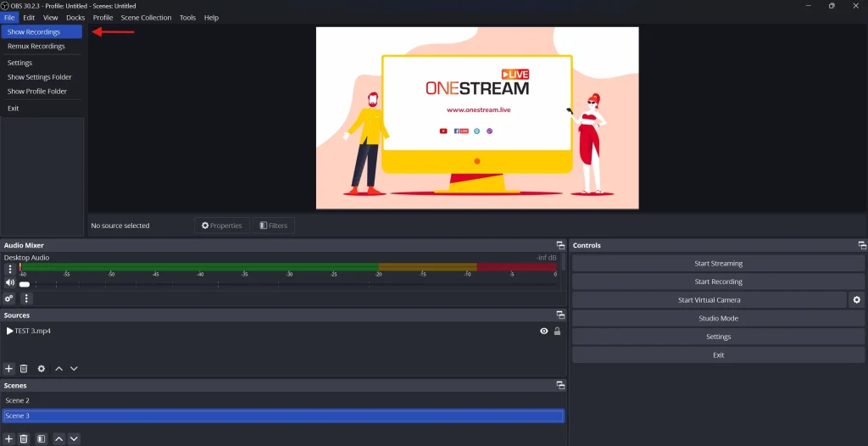Click the Start Recording button

coord(718,282)
